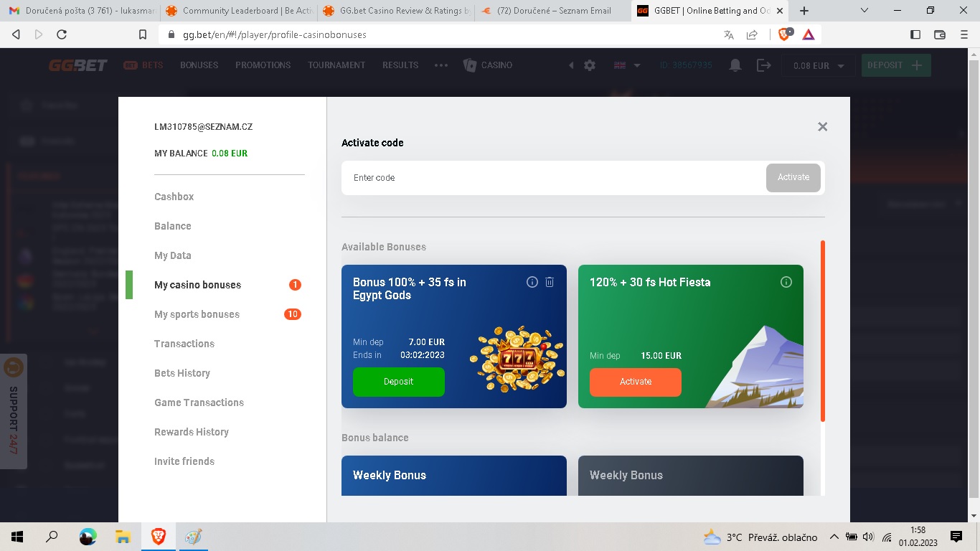Expand the system tray hidden icons
This screenshot has height=551, width=980.
[834, 537]
